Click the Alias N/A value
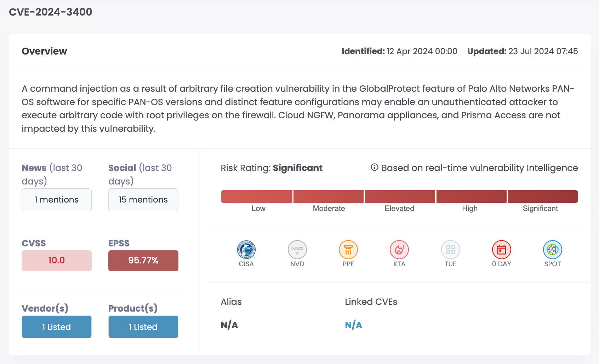The image size is (599, 364). click(x=229, y=325)
